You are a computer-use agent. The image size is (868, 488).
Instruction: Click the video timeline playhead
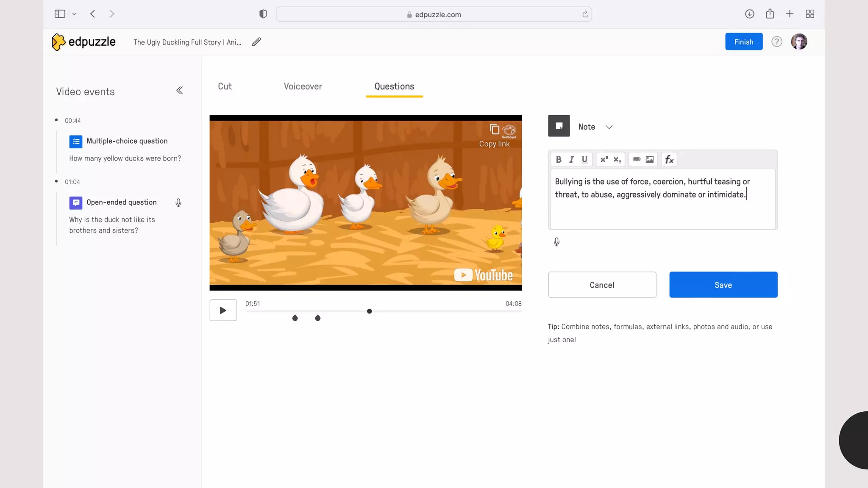click(x=369, y=311)
